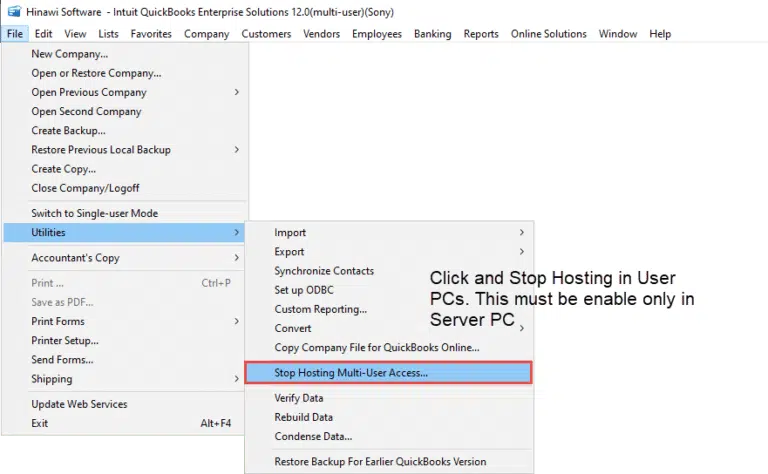
Task: Click Exit in the File menu
Action: pos(124,423)
